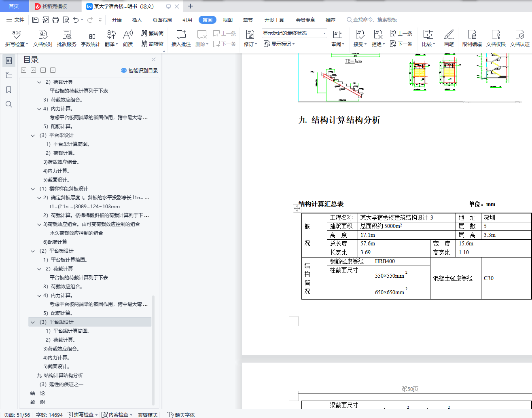This screenshot has width=532, height=418.
Task: Open 批改服务 correction service
Action: click(x=67, y=38)
